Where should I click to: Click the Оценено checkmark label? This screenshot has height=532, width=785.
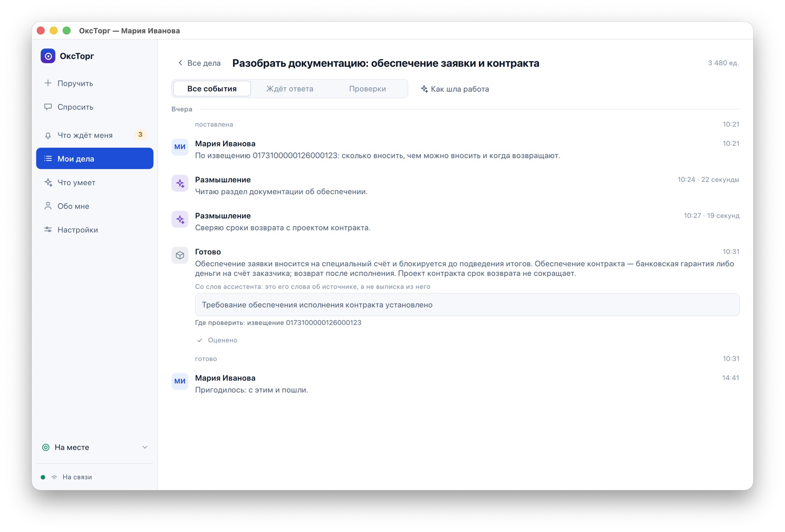tap(217, 340)
